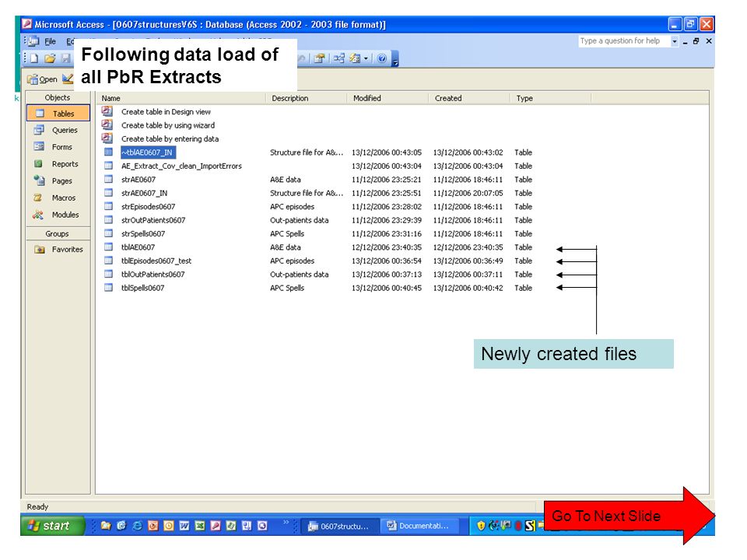Click the blue Help question-mark icon

click(x=381, y=58)
